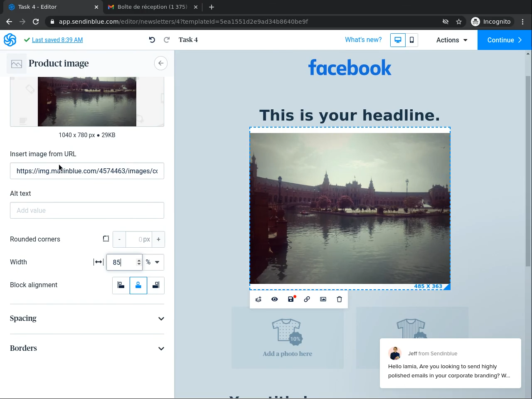Switch to desktop preview mode
Image resolution: width=532 pixels, height=399 pixels.
(398, 40)
